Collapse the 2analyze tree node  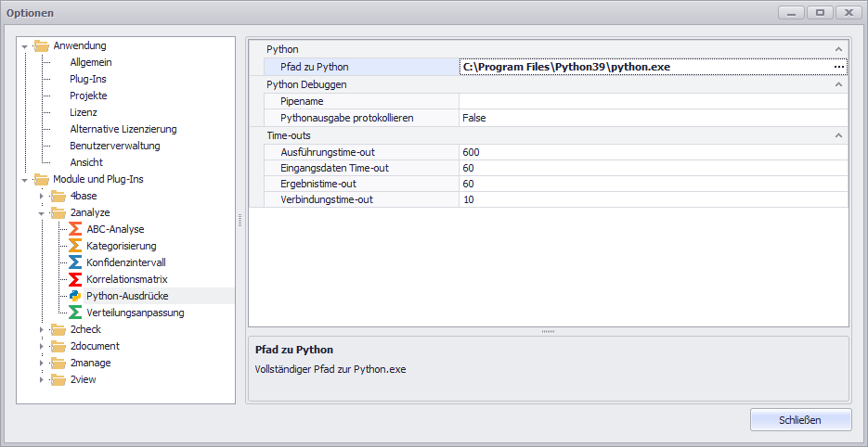[41, 213]
